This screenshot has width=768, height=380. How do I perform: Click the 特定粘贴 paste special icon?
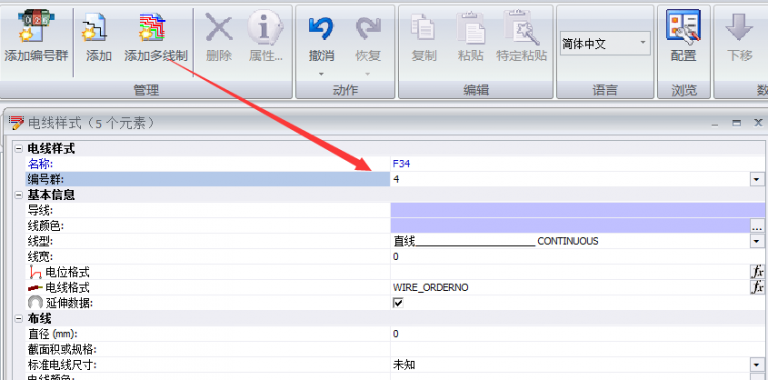click(x=521, y=27)
